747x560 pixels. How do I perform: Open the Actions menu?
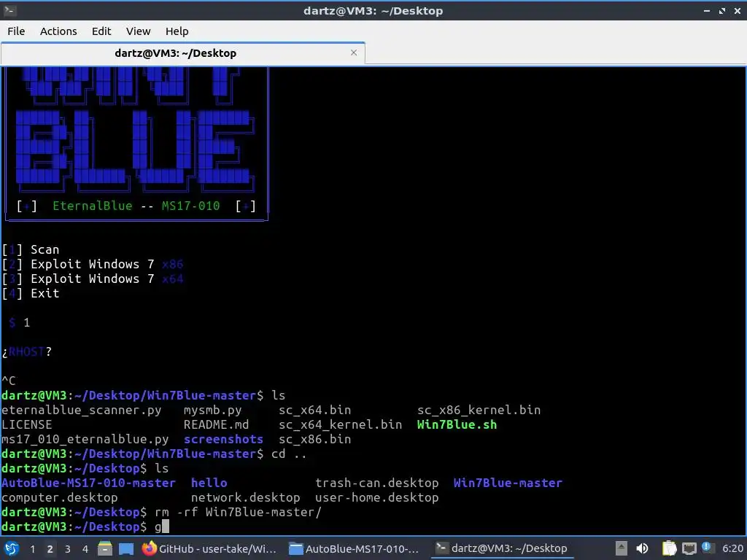tap(58, 31)
